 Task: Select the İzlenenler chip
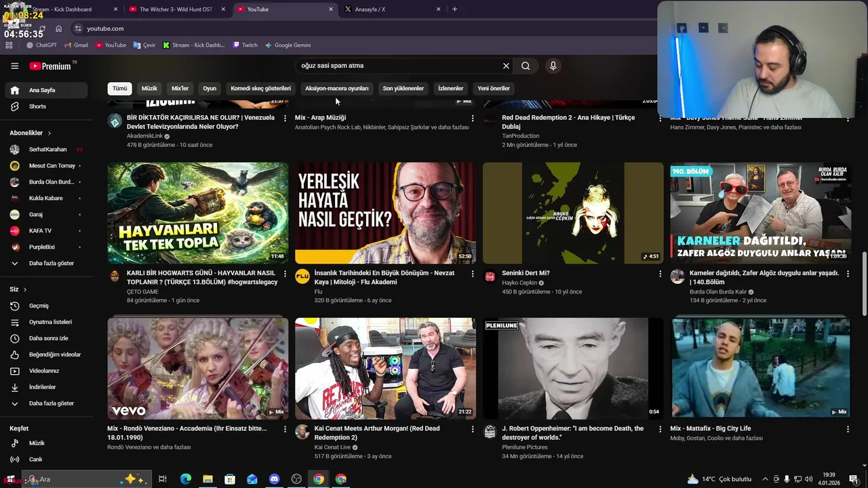[450, 88]
